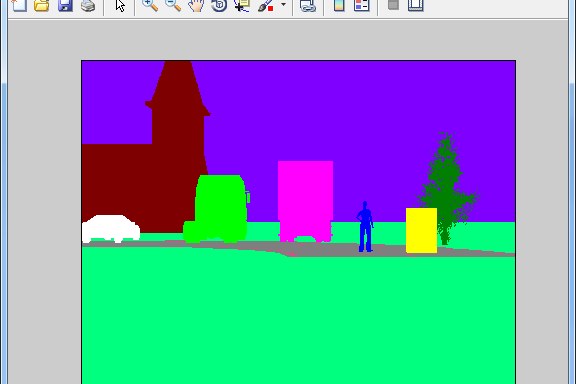The image size is (576, 384).
Task: Open the Brush tool dropdown arrow
Action: pyautogui.click(x=283, y=4)
